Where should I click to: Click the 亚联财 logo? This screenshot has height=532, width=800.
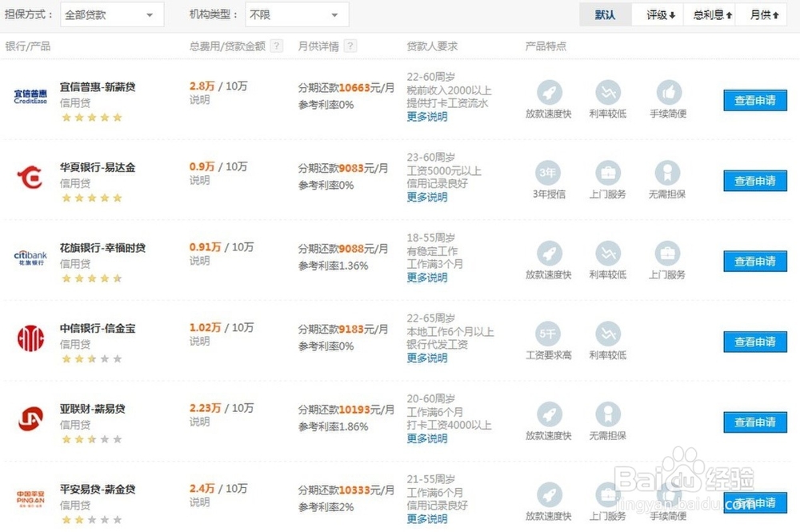30,418
